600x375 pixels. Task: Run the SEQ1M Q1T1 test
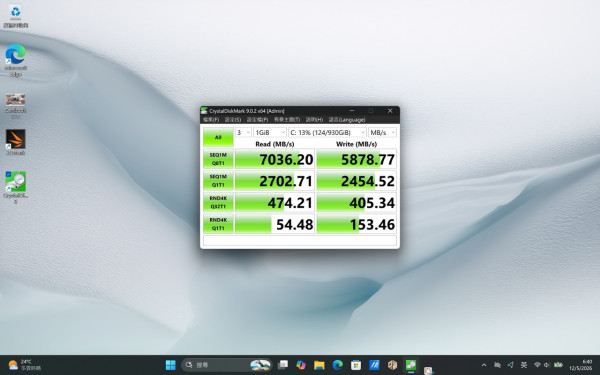218,181
